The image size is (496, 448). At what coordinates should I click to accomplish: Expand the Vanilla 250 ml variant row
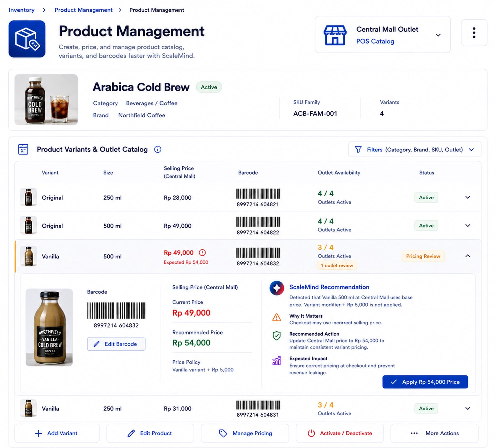point(468,408)
